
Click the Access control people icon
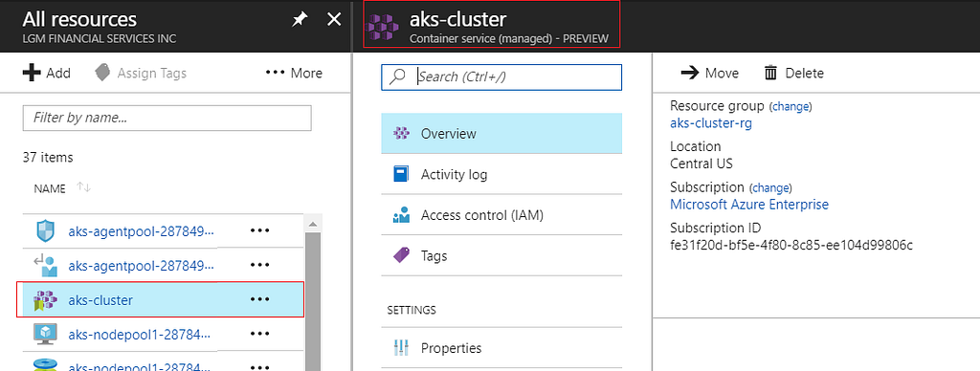[x=401, y=215]
